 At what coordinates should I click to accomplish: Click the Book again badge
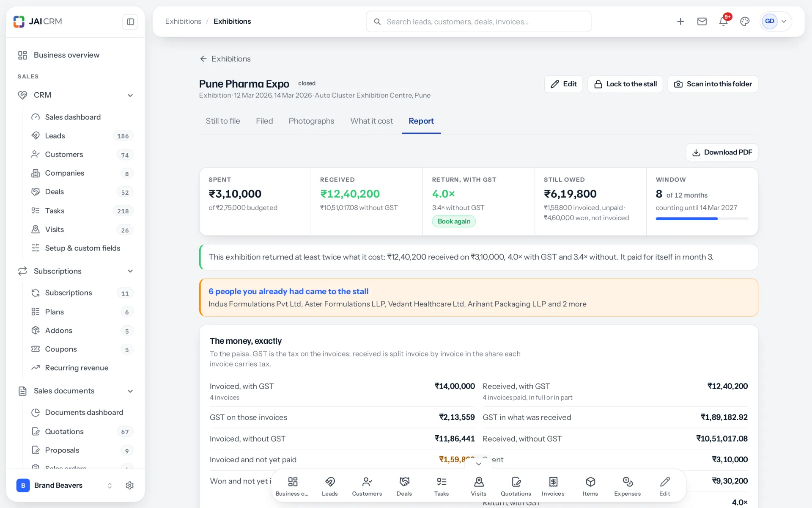(454, 221)
